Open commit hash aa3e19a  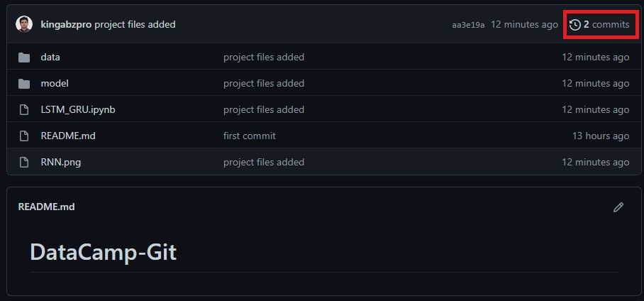tap(468, 26)
